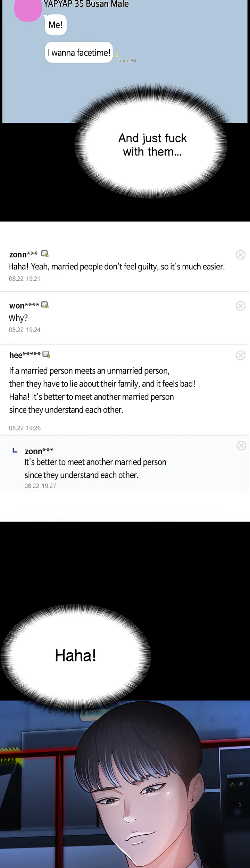Close zonn***'s nested reply with X
Viewport: 250px width, 868px height.
[241, 445]
